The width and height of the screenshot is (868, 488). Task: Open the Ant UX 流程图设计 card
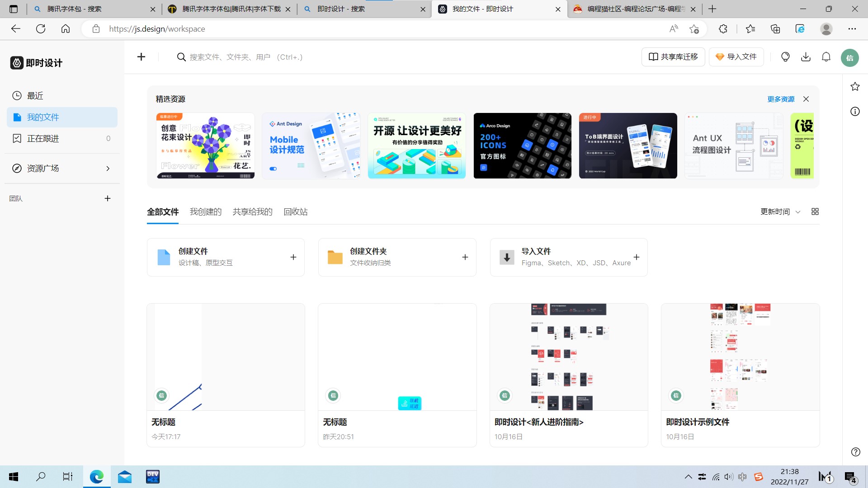coord(734,145)
